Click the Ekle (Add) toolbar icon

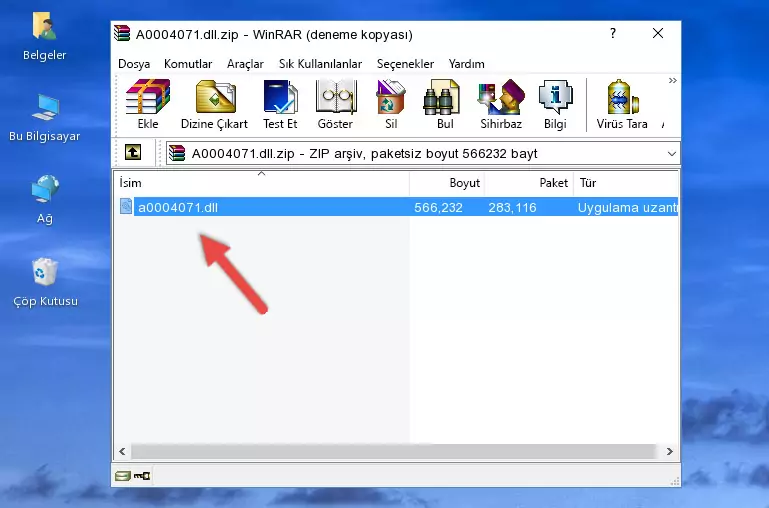[148, 104]
